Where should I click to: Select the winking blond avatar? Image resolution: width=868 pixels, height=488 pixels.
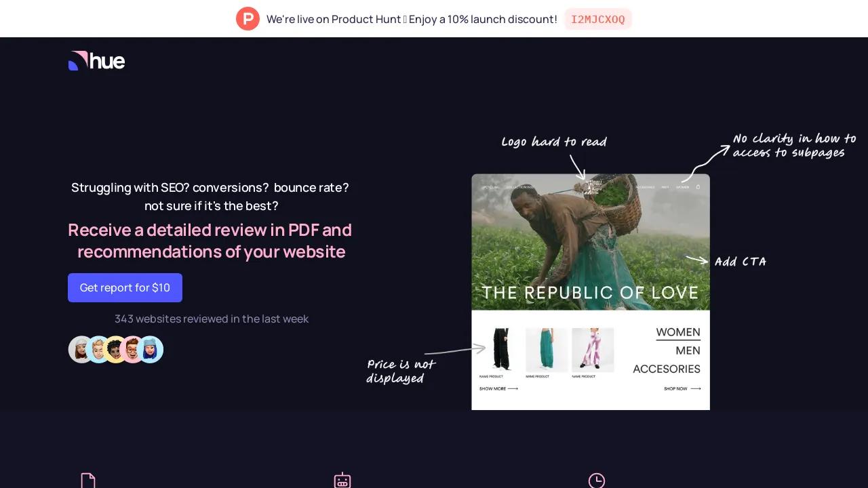tap(99, 350)
